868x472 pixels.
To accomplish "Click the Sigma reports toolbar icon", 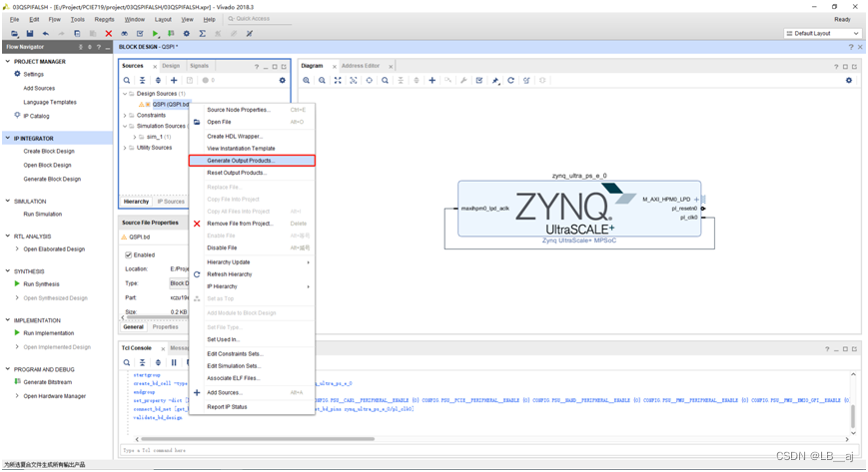I will tap(203, 34).
